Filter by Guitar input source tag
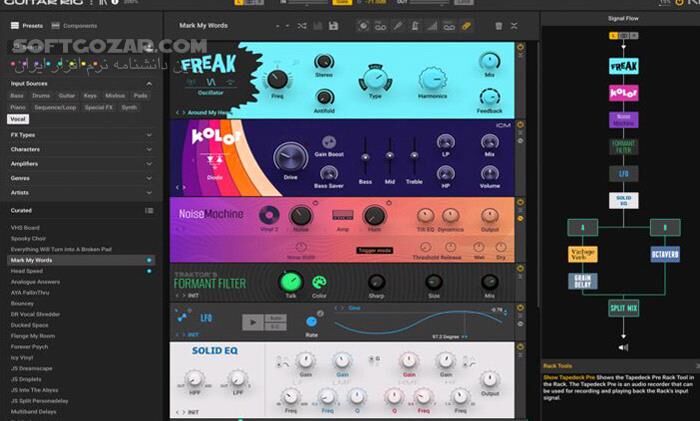This screenshot has height=421, width=700. 67,96
